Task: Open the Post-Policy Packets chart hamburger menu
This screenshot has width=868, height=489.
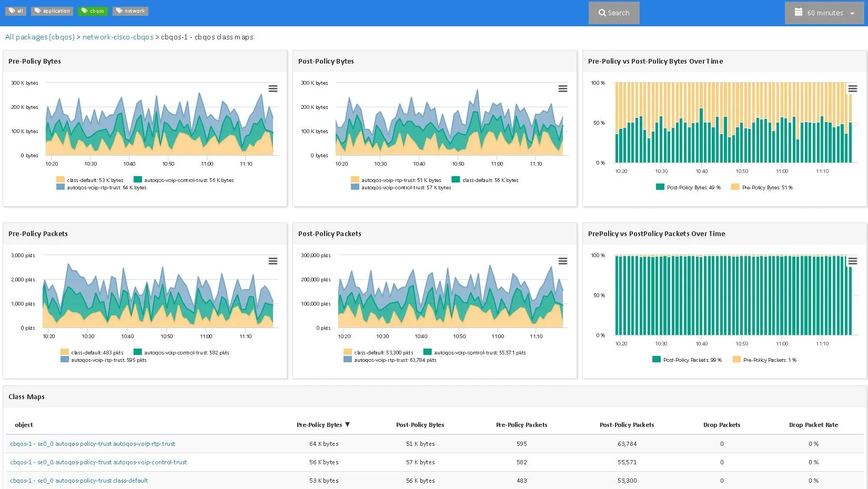Action: [x=562, y=261]
